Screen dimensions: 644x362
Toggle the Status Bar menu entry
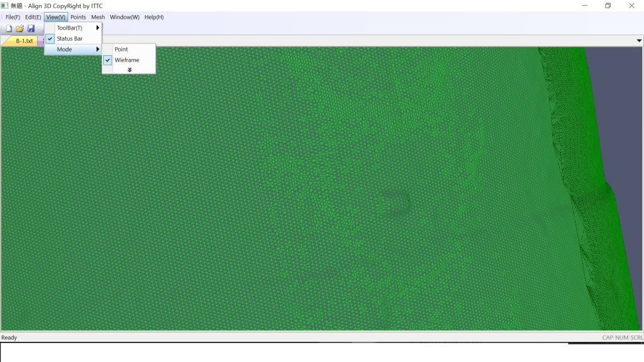coord(73,38)
